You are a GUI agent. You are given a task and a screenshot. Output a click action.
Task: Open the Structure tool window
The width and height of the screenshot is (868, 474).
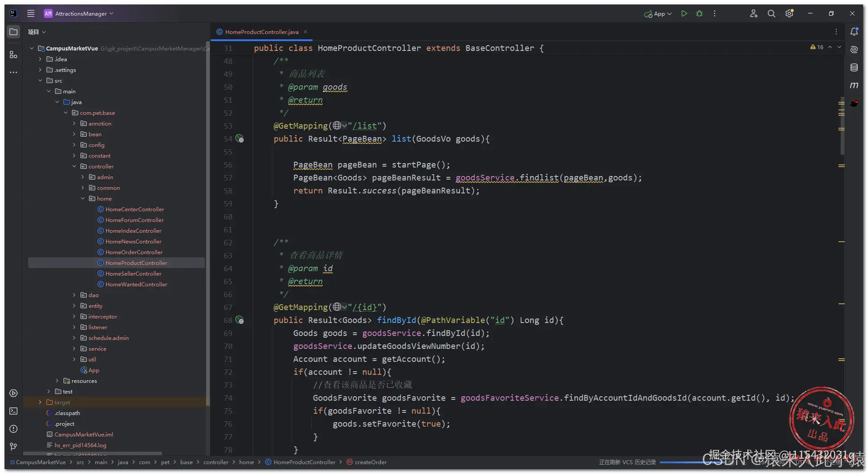(x=13, y=55)
